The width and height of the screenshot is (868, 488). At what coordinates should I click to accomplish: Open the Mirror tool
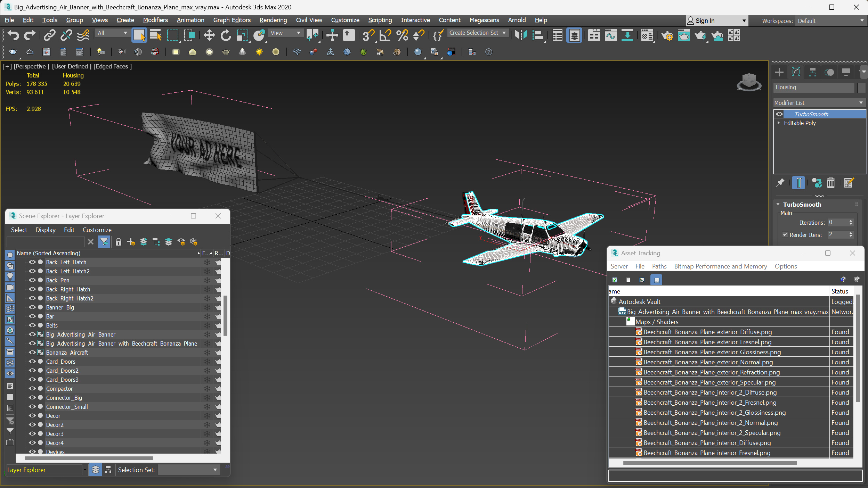pos(521,35)
